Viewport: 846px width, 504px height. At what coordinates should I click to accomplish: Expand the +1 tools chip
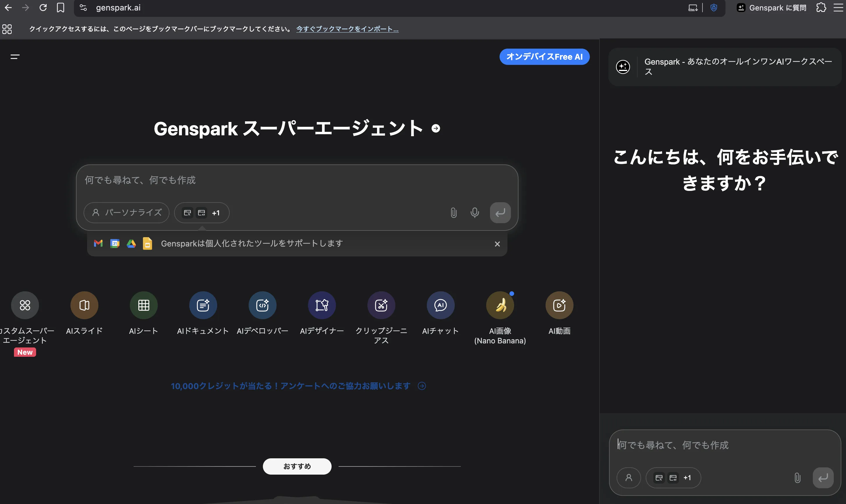pos(216,213)
